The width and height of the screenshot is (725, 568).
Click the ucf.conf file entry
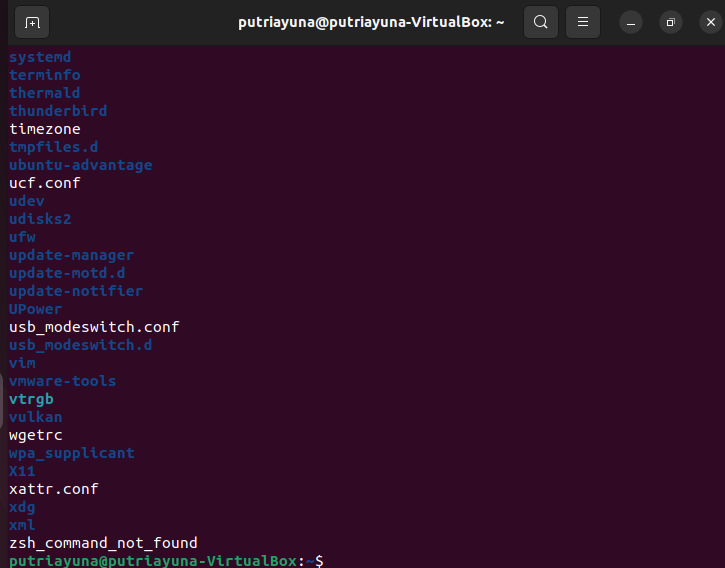pyautogui.click(x=44, y=183)
